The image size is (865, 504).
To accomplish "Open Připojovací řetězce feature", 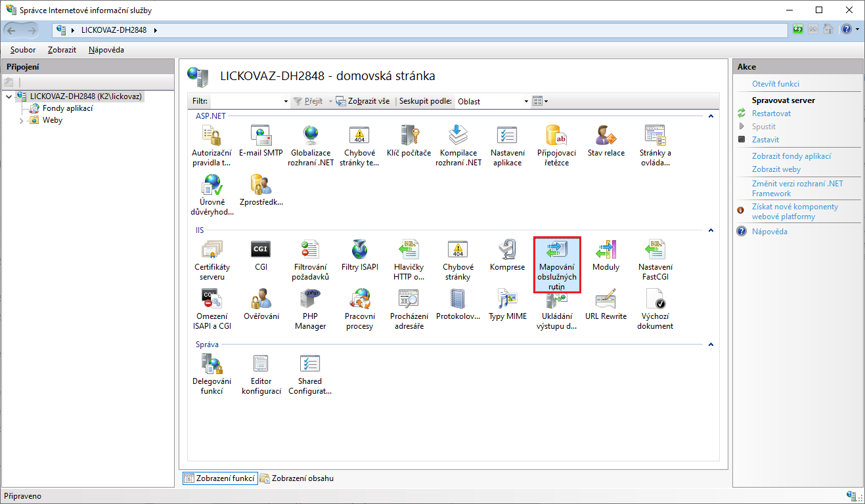I will [556, 146].
